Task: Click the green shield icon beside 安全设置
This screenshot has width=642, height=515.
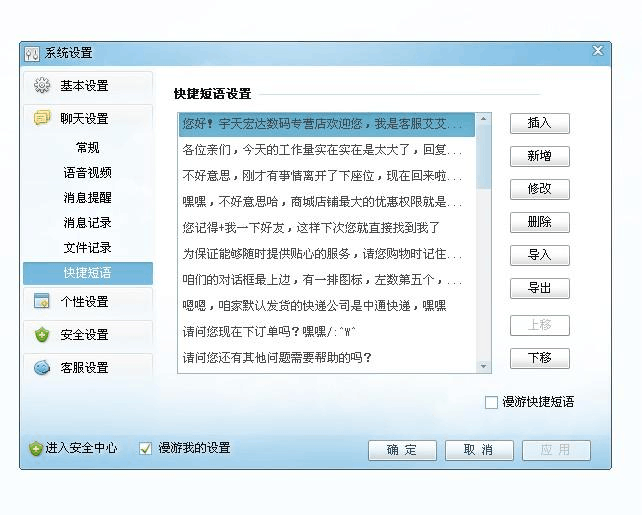Action: tap(42, 334)
